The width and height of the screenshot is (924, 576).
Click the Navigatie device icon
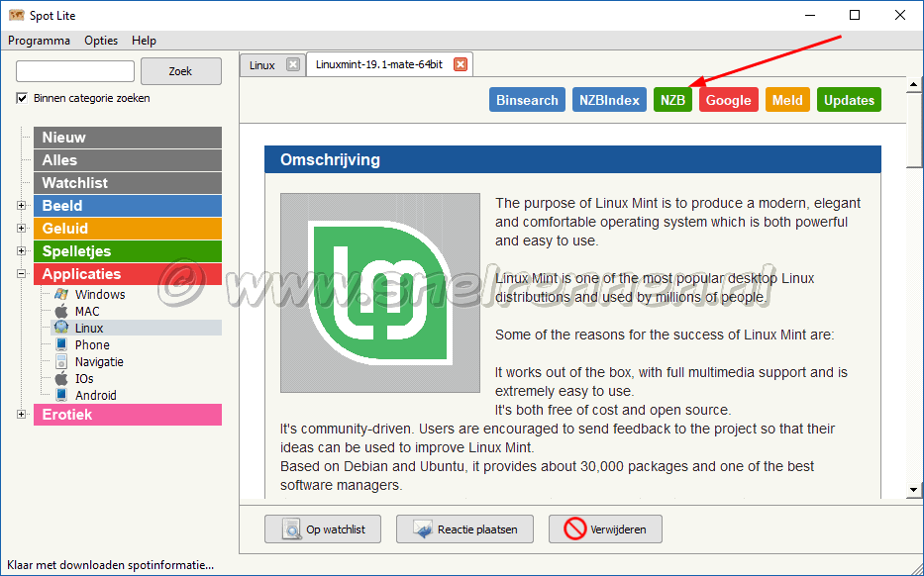coord(61,361)
